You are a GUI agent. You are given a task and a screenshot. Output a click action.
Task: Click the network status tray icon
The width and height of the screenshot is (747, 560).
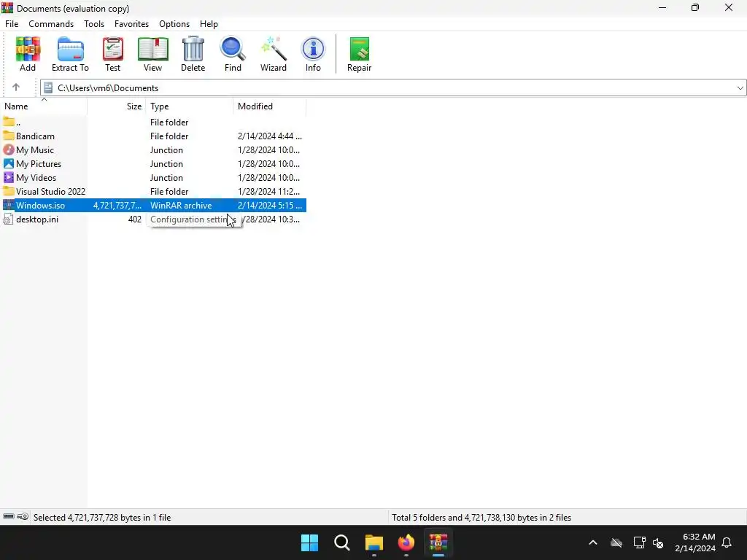(x=639, y=542)
